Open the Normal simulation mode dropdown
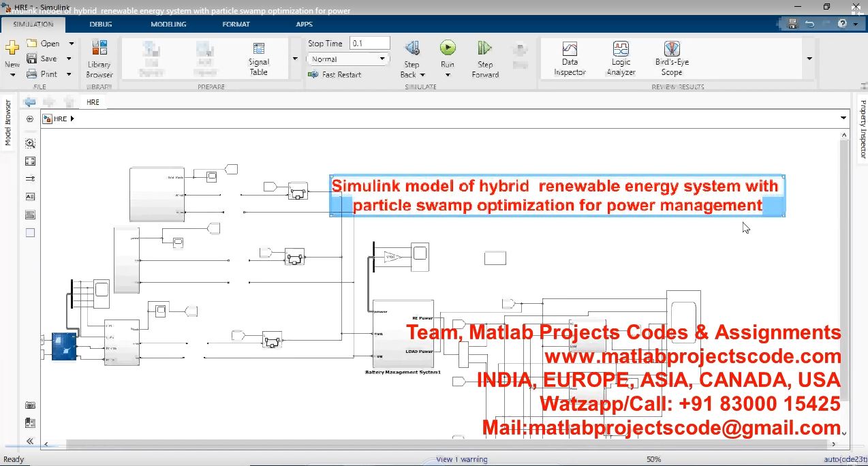The height and width of the screenshot is (466, 868). 347,59
